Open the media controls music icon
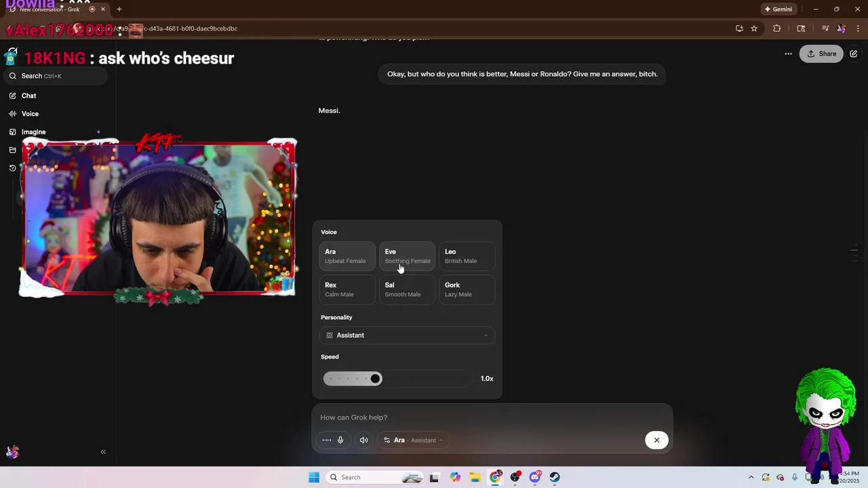This screenshot has height=488, width=868. coord(825,28)
